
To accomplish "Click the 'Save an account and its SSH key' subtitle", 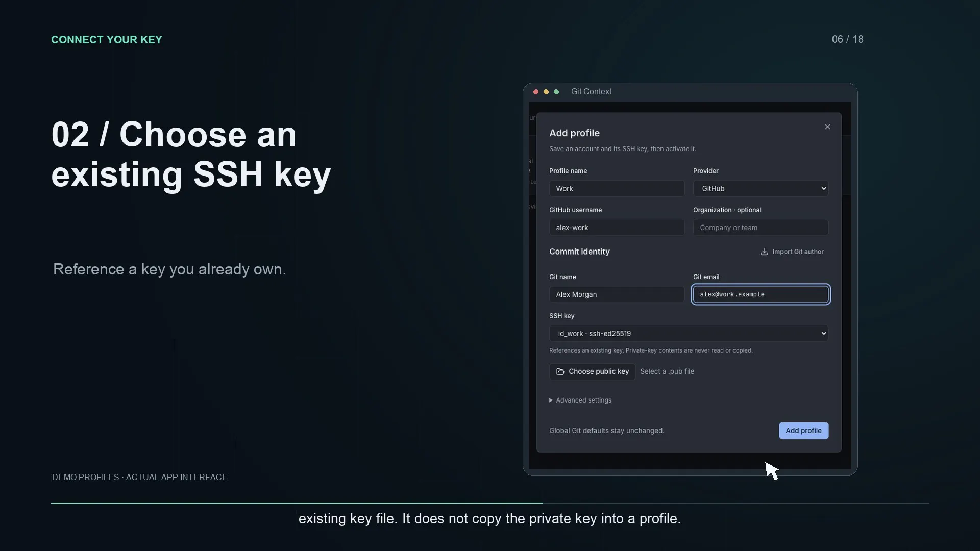I will [x=622, y=149].
